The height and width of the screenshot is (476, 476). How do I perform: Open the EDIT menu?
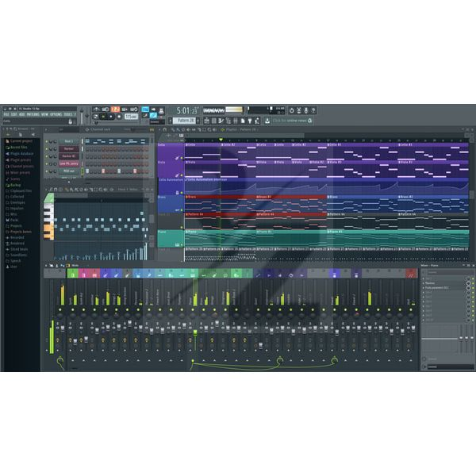tap(14, 114)
